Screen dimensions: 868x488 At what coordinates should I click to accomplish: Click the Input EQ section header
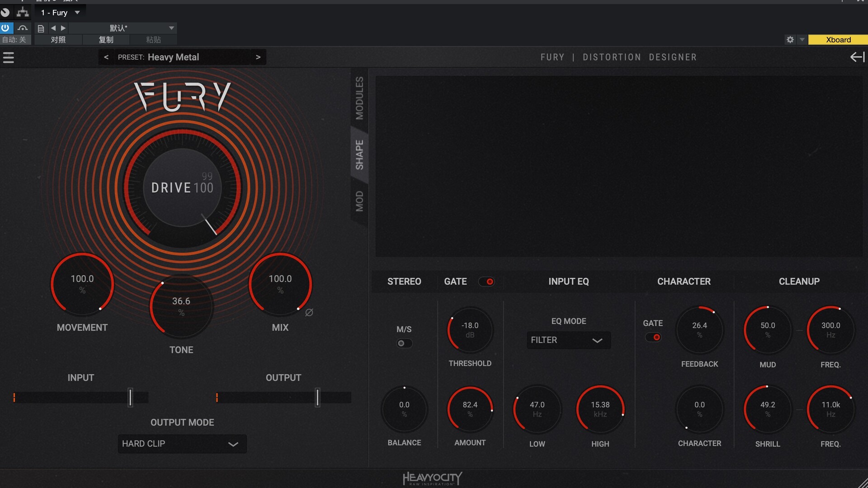click(x=568, y=282)
